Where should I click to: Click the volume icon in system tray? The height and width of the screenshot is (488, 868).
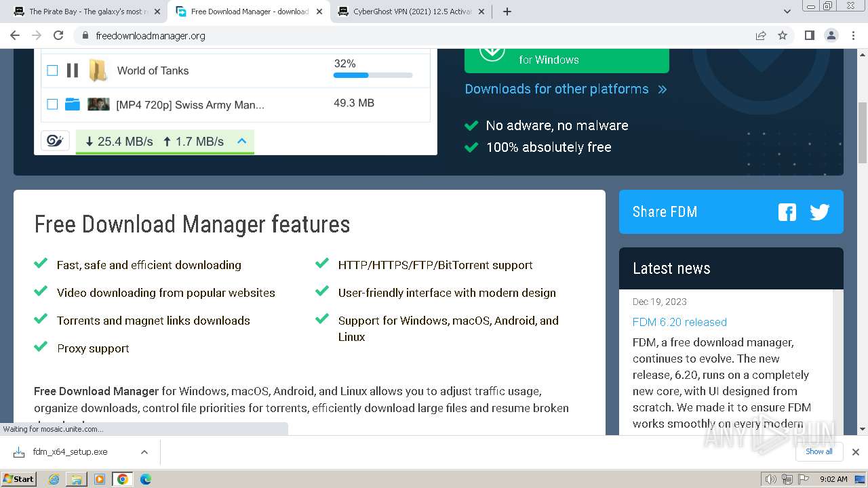[770, 479]
